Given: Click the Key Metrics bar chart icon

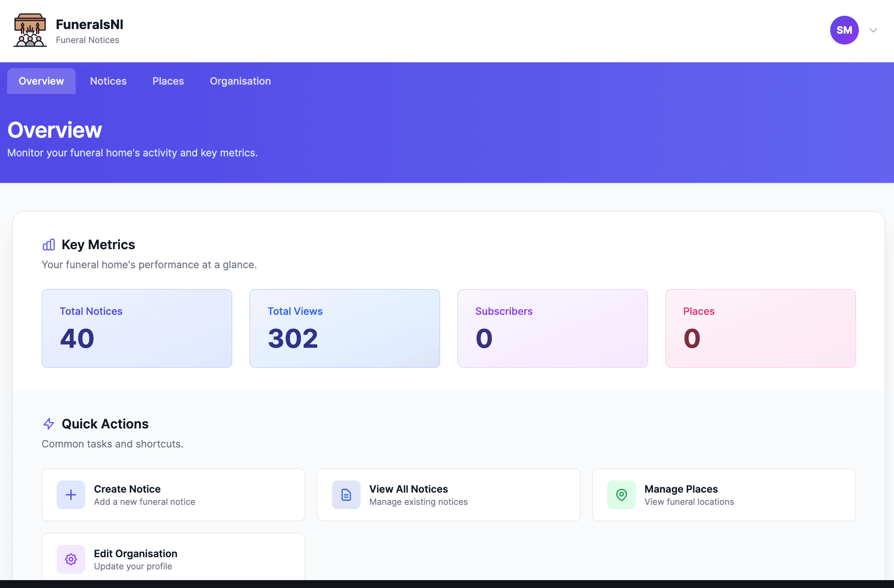Looking at the screenshot, I should pyautogui.click(x=48, y=244).
